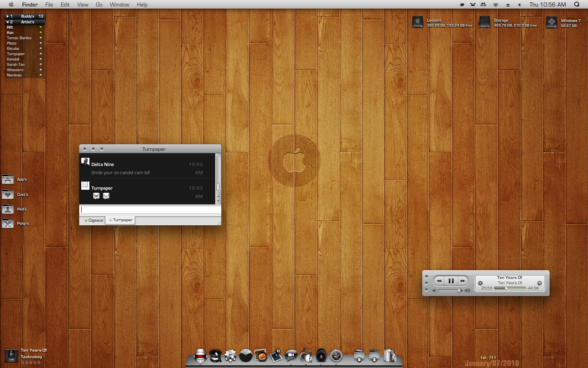
Task: Expand the Buddy's group in the buddy list
Action: click(8, 16)
